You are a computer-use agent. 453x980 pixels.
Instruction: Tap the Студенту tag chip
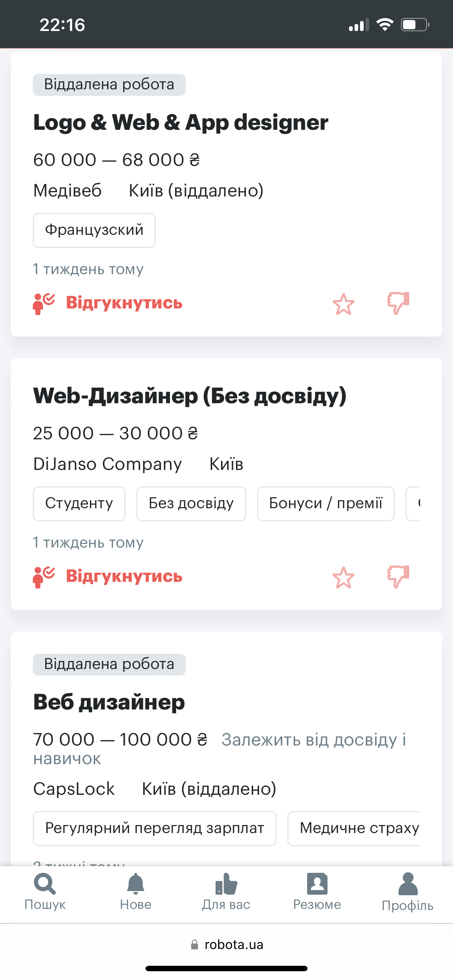pos(79,503)
